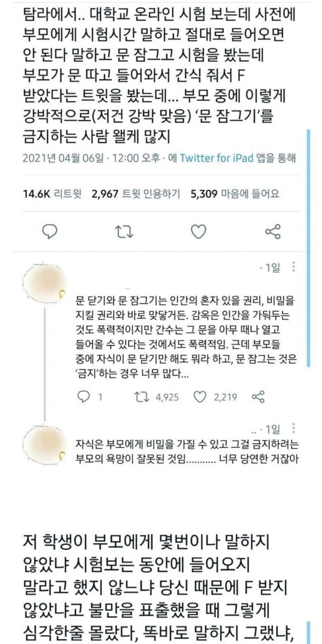Screen dimensions: 322x644
Task: Open more options on second reply
Action: click(x=294, y=429)
